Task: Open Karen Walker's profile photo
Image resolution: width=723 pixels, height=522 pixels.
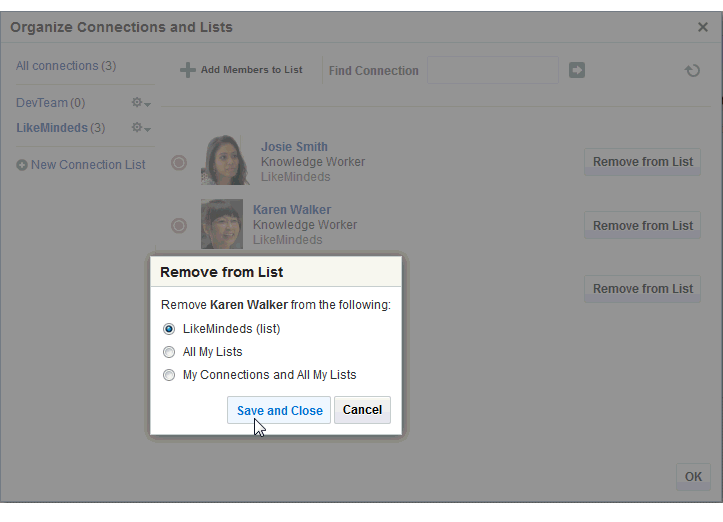Action: 222,223
